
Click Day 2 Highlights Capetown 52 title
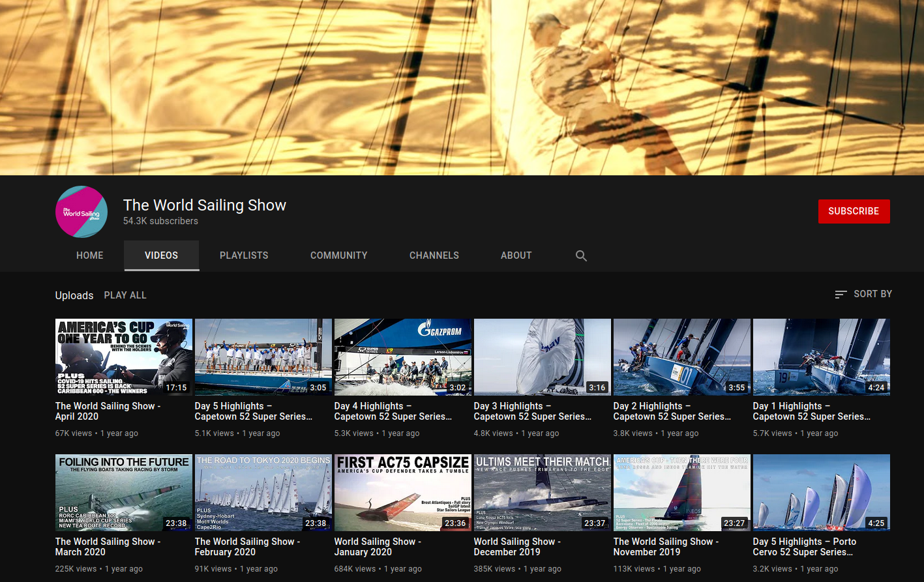pyautogui.click(x=672, y=411)
